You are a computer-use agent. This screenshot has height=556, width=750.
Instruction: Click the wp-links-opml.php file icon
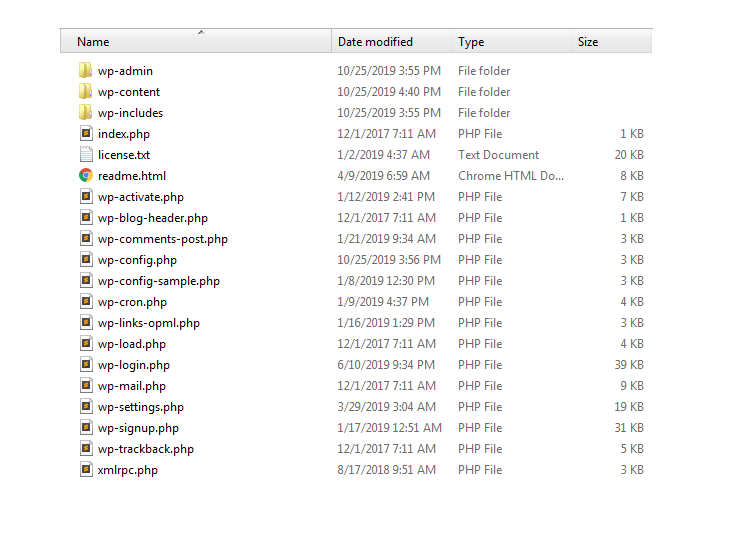[x=86, y=323]
